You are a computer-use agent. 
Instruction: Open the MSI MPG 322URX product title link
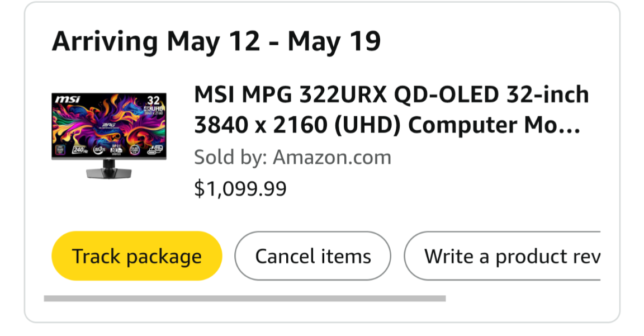(391, 110)
